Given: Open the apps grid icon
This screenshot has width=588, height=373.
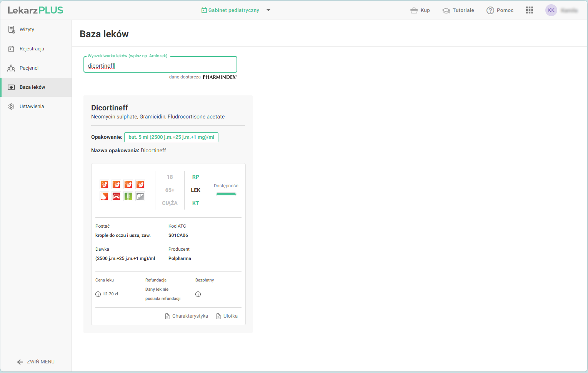Looking at the screenshot, I should (x=529, y=10).
